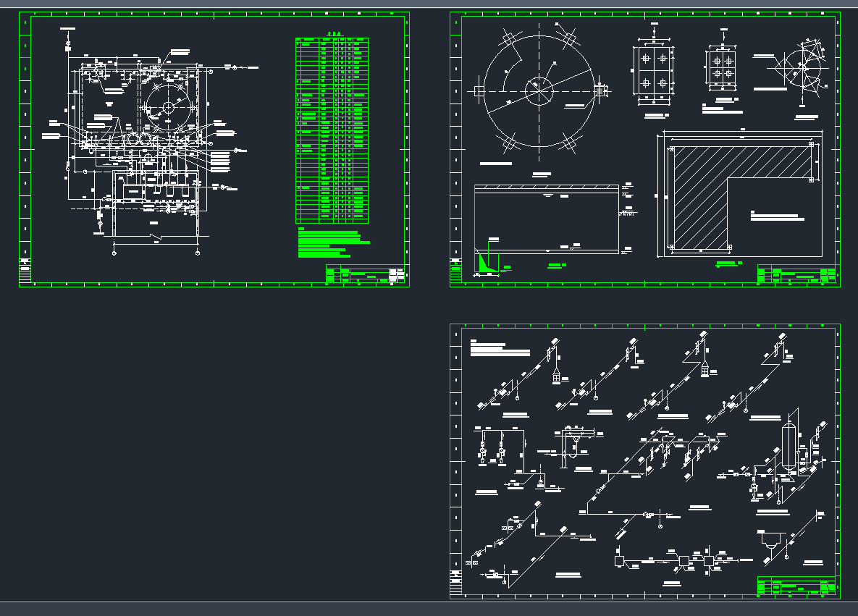This screenshot has height=616, width=858.
Task: Click the center of large circular tank detail
Action: (539, 90)
